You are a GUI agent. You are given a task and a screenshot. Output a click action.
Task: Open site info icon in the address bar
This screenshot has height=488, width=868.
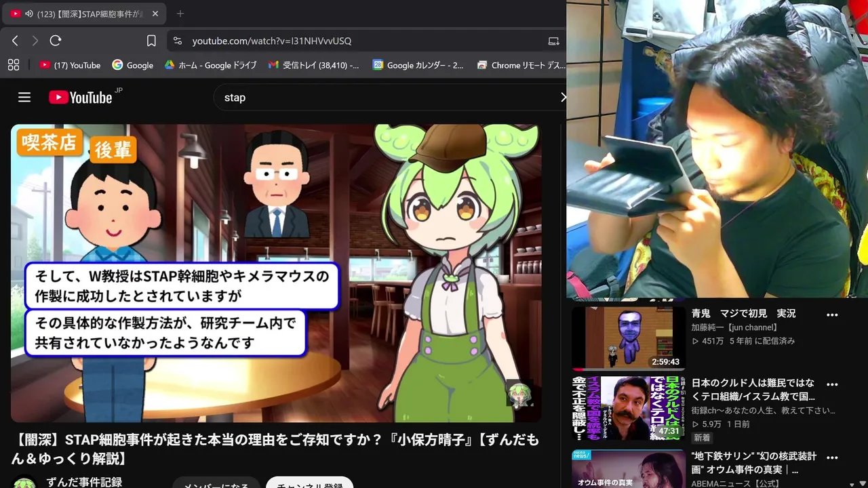(178, 41)
